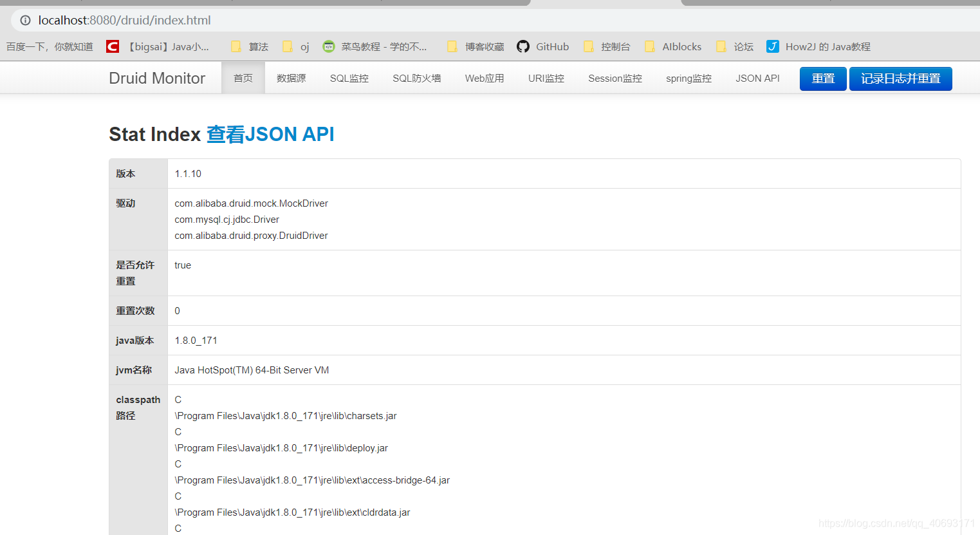980x535 pixels.
Task: Click the java版本 row label
Action: (135, 341)
